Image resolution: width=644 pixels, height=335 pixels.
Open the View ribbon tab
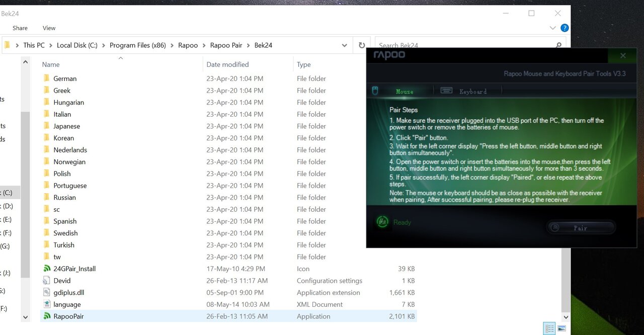click(49, 28)
